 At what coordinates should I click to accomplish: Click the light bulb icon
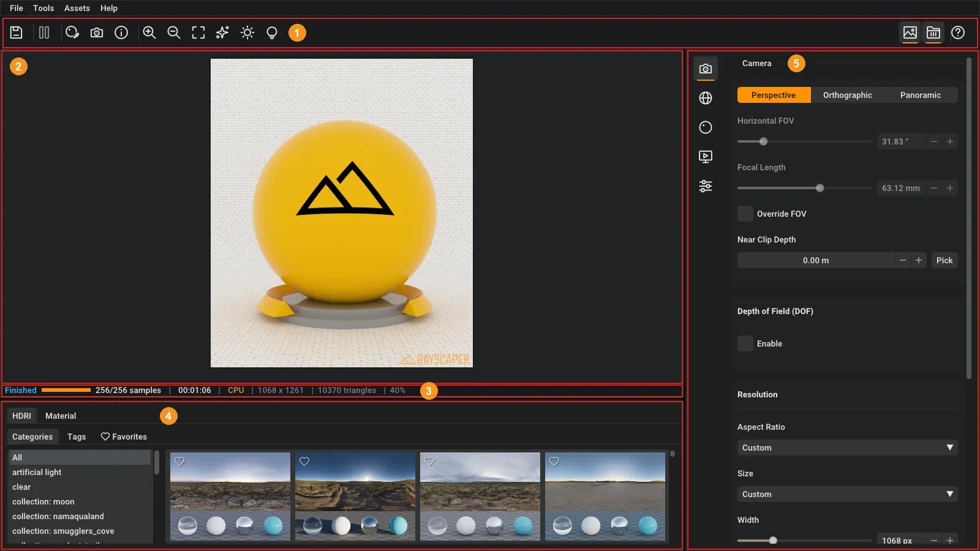coord(272,32)
